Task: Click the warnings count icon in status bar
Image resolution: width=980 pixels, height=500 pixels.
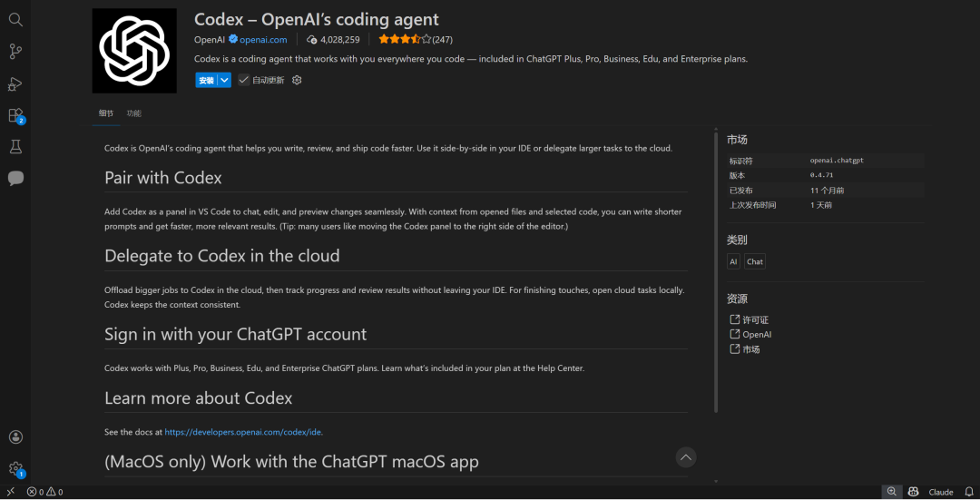Action: pyautogui.click(x=51, y=492)
